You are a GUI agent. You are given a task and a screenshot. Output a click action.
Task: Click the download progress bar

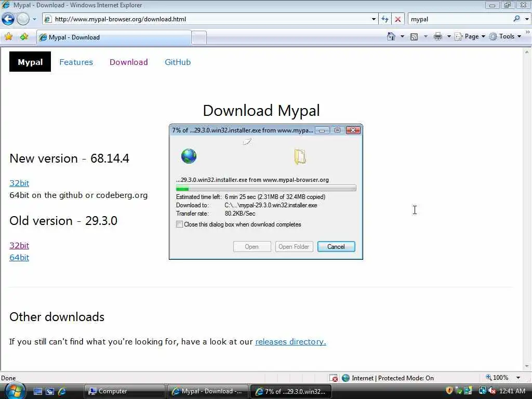(x=266, y=188)
